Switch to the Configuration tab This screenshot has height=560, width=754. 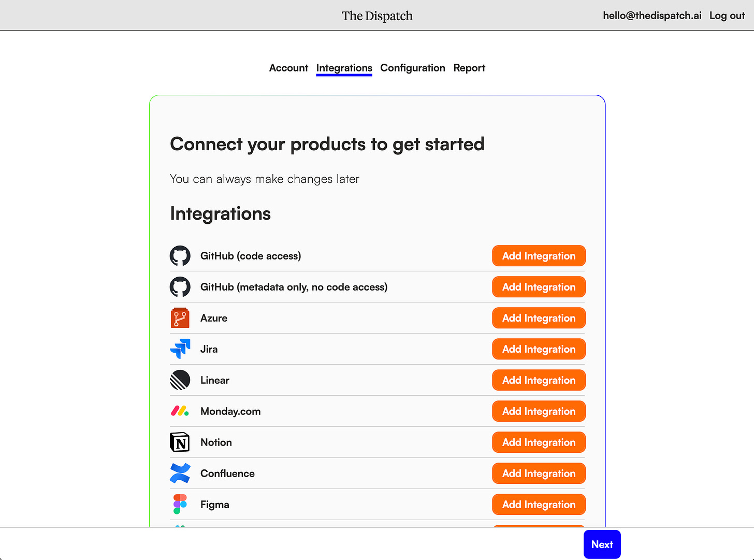pyautogui.click(x=413, y=68)
